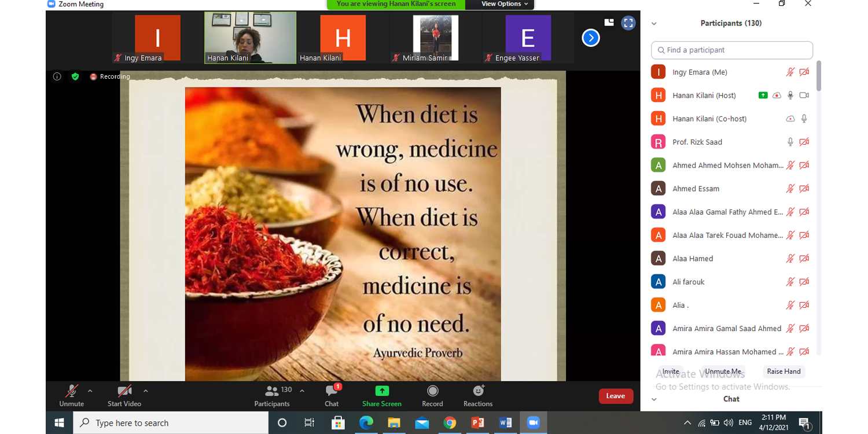The width and height of the screenshot is (868, 434).
Task: Type in Find a participant field
Action: (x=732, y=50)
